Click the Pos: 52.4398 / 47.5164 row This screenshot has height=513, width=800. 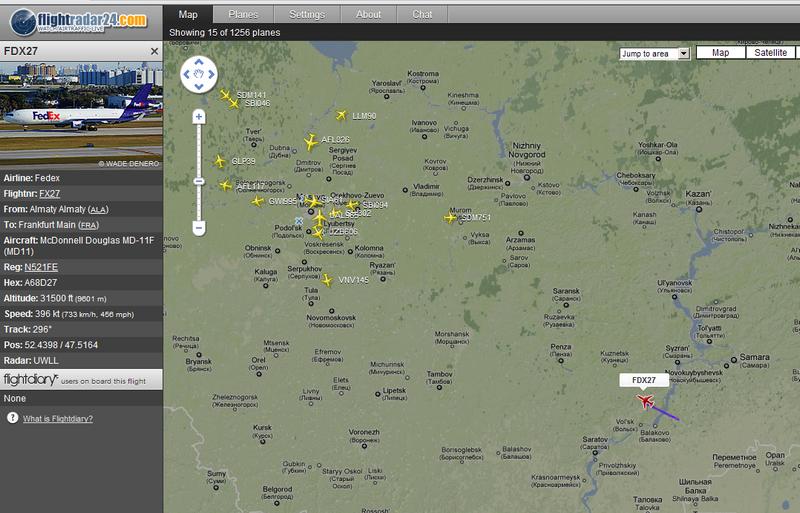82,345
